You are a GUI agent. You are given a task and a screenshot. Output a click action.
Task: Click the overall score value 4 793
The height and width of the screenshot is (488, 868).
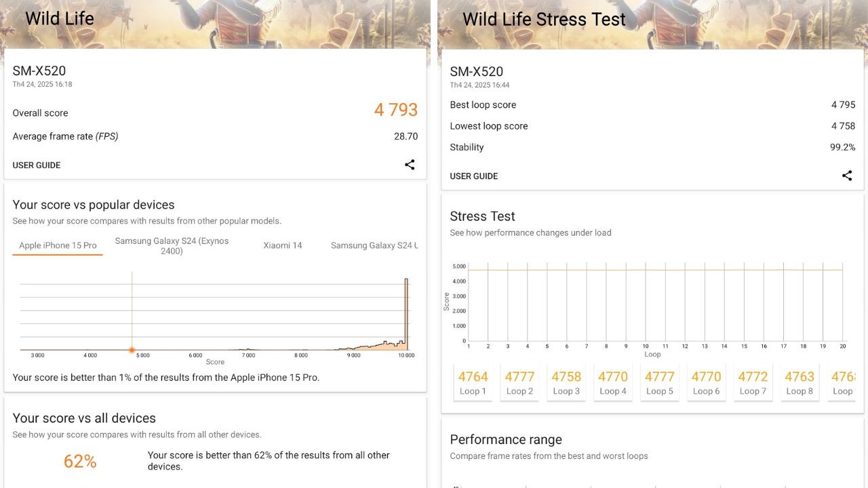[396, 110]
